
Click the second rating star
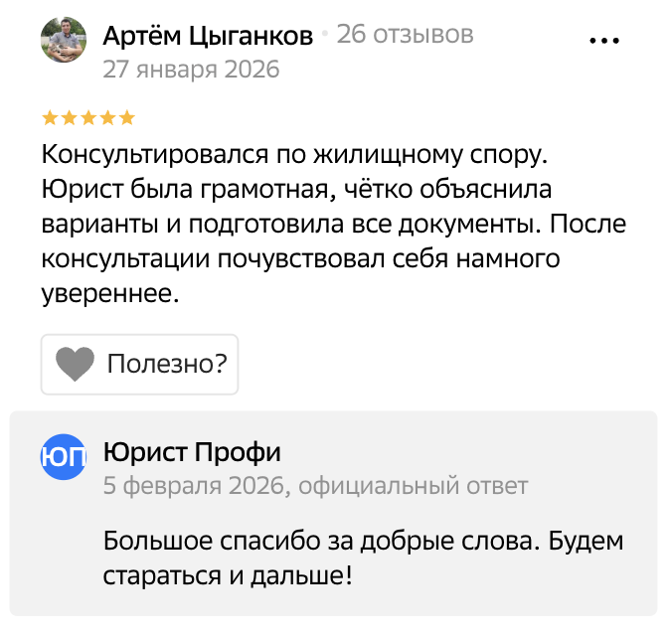tap(69, 118)
